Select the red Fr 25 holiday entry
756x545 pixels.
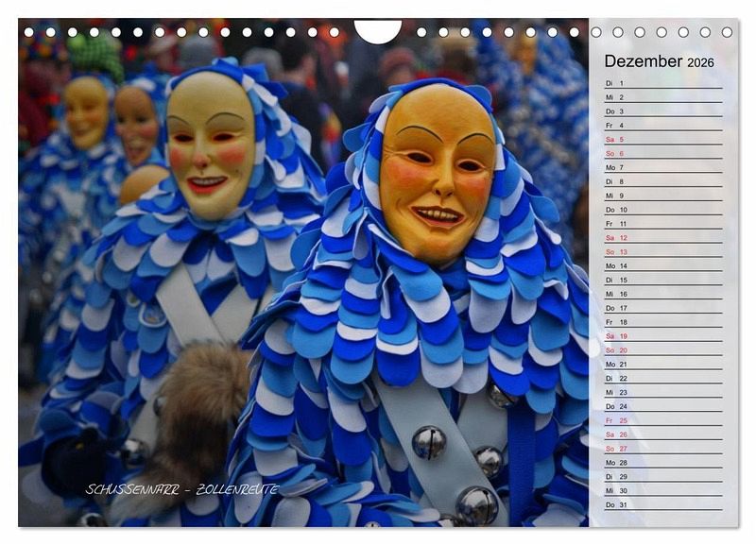(x=661, y=420)
